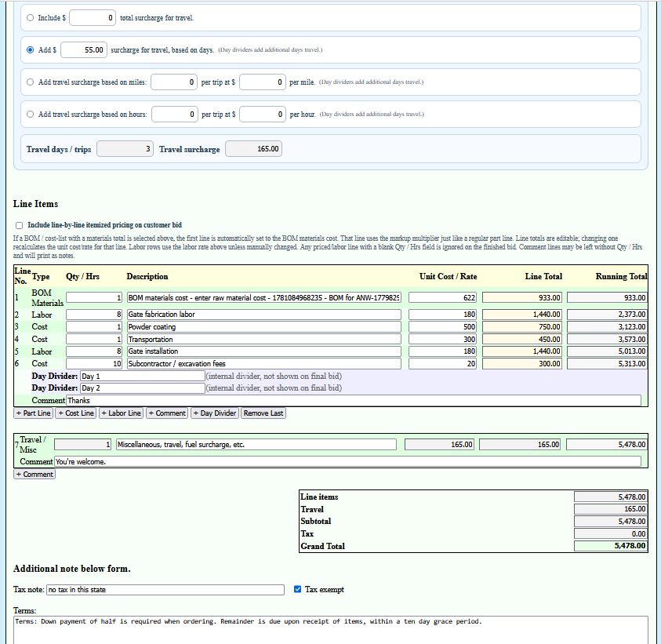Click unit cost 500 for Powder coating
Screen dimensions: 661x644
tap(443, 327)
